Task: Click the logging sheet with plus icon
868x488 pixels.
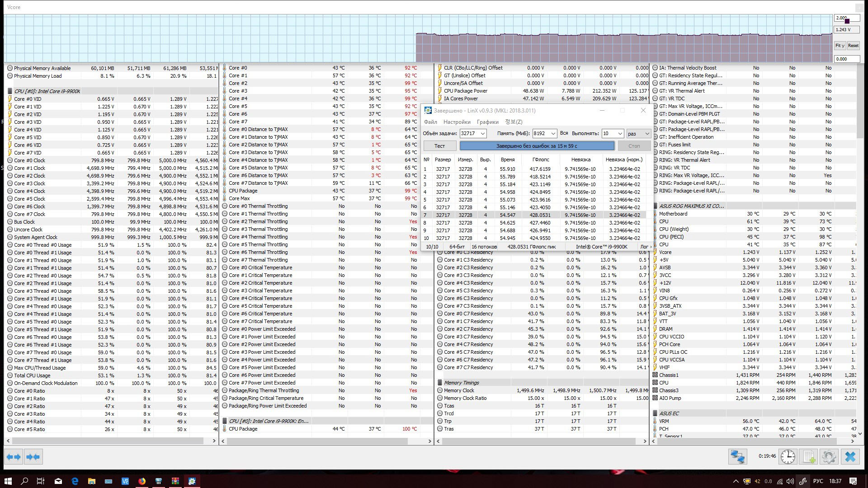Action: [x=809, y=457]
